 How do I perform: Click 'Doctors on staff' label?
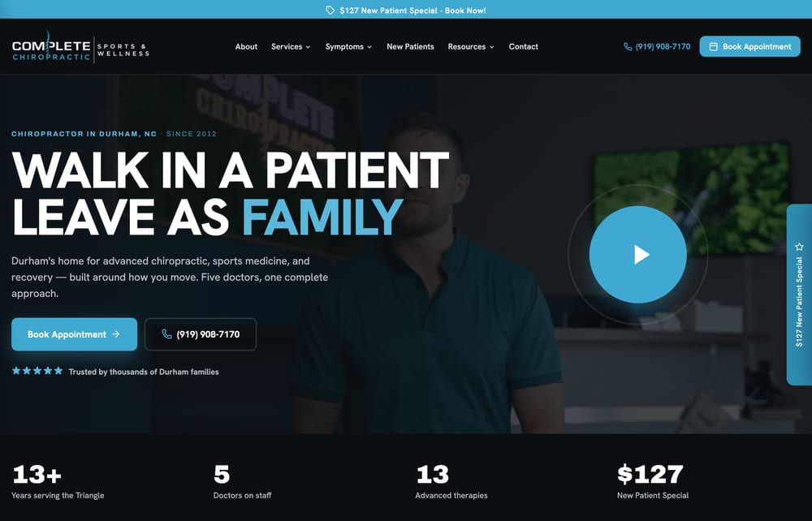click(x=242, y=495)
